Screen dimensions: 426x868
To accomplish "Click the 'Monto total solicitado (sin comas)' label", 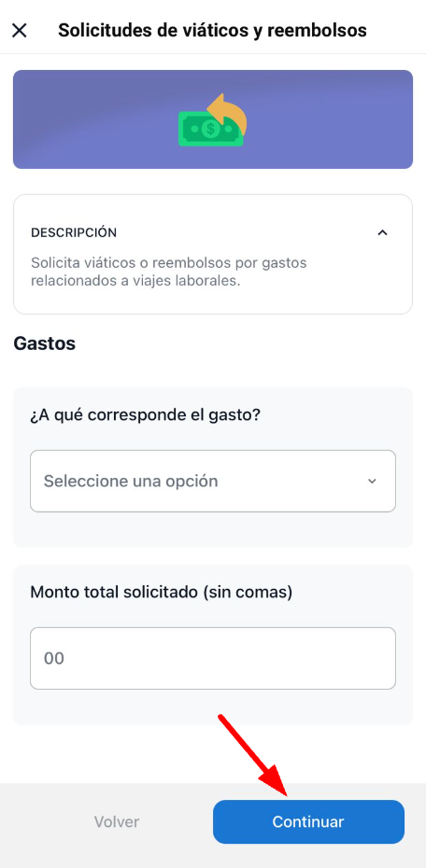I will tap(162, 592).
